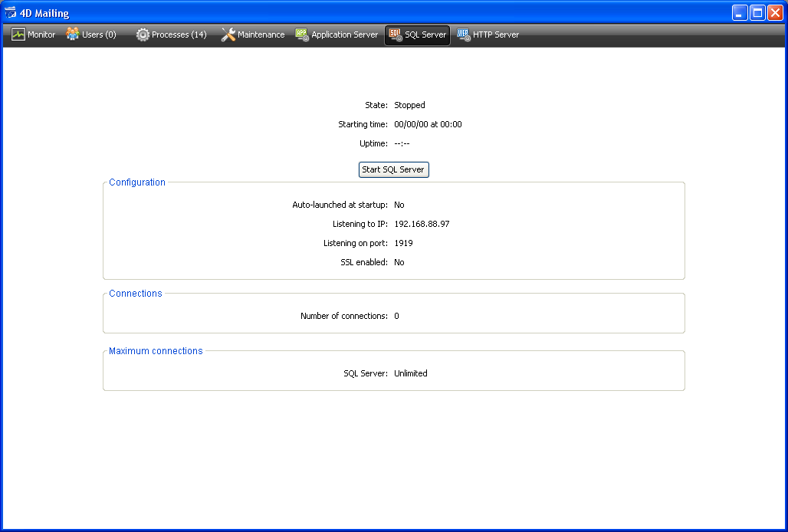
Task: Click the '4D Mailing' window title text
Action: [44, 13]
